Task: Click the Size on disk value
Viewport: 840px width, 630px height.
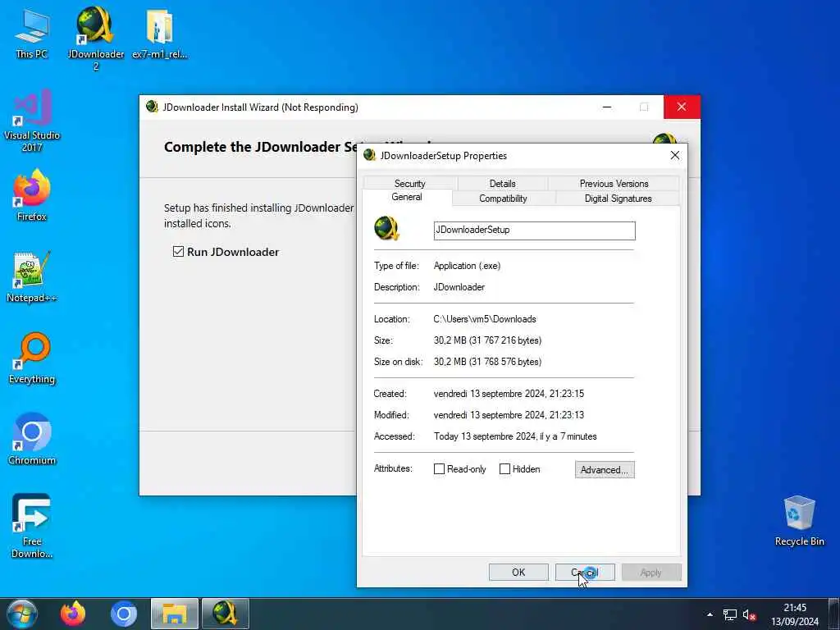Action: pos(487,362)
